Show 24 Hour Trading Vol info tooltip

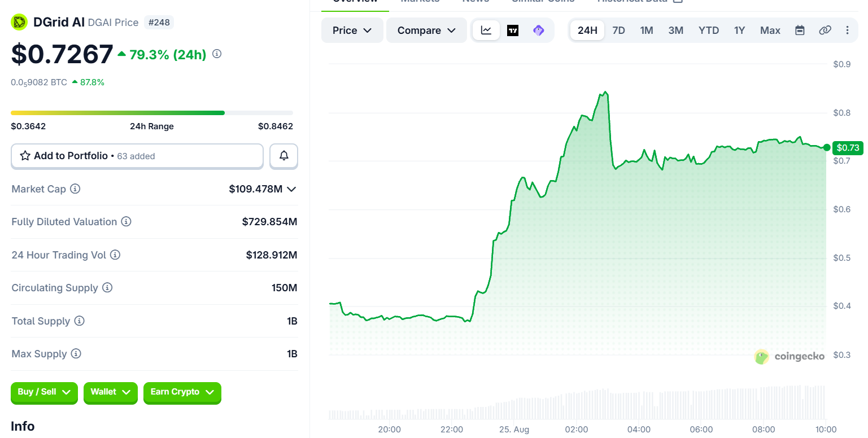point(115,255)
